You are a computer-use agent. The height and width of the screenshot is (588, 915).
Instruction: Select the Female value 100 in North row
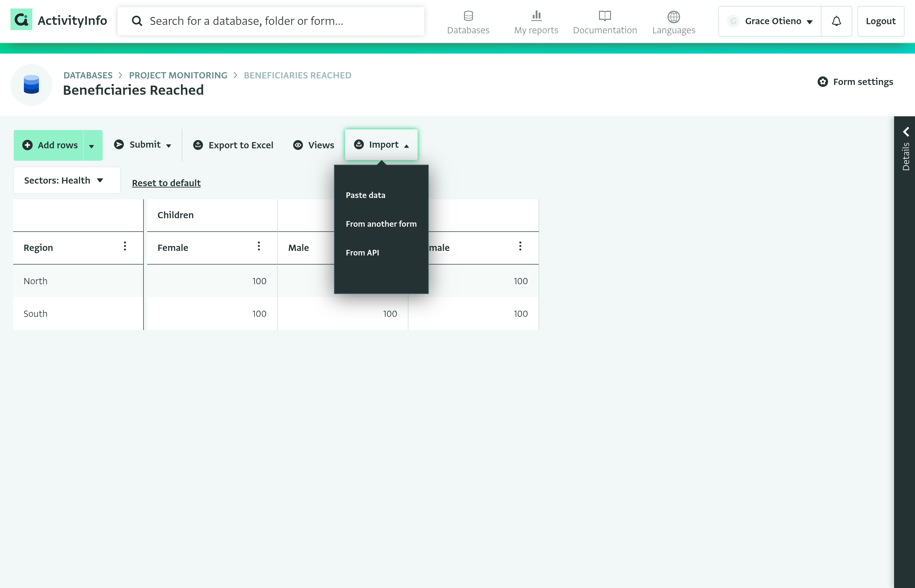tap(212, 281)
